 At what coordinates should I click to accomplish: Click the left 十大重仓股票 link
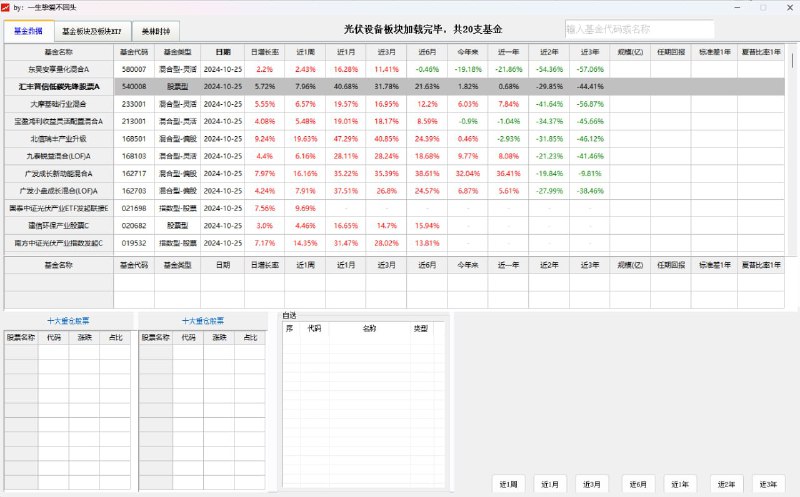(x=67, y=321)
